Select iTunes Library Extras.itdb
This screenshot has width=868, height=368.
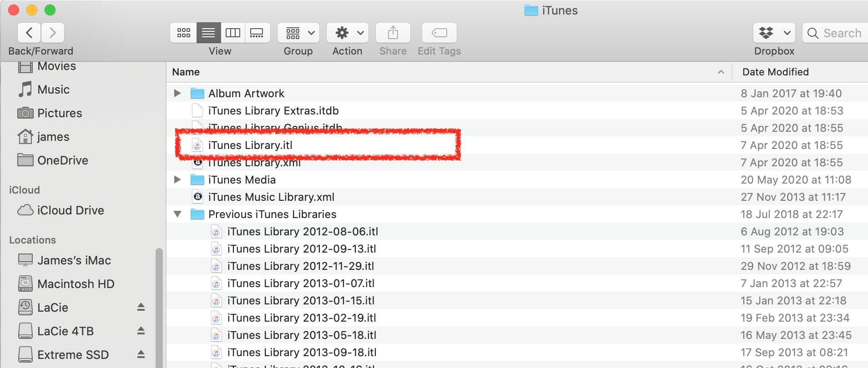click(x=273, y=110)
